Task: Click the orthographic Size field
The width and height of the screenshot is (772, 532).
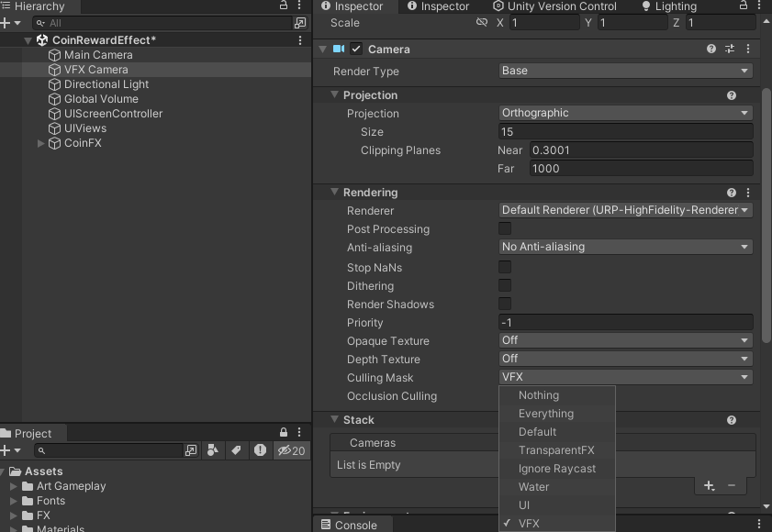Action: (x=625, y=132)
